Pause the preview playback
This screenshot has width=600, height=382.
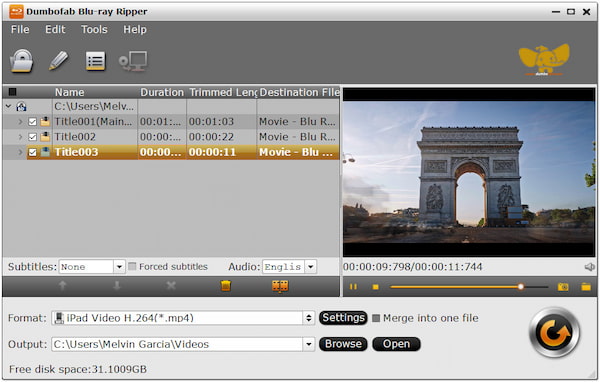pos(353,287)
